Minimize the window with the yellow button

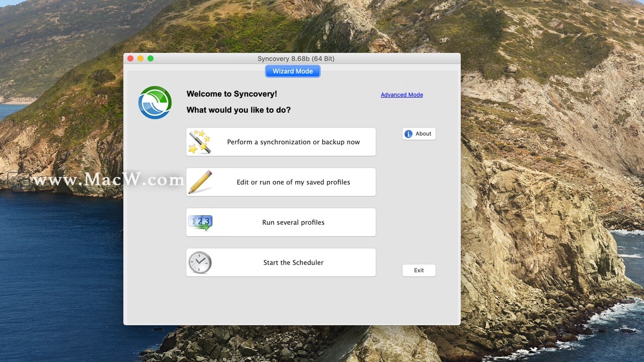pos(140,58)
